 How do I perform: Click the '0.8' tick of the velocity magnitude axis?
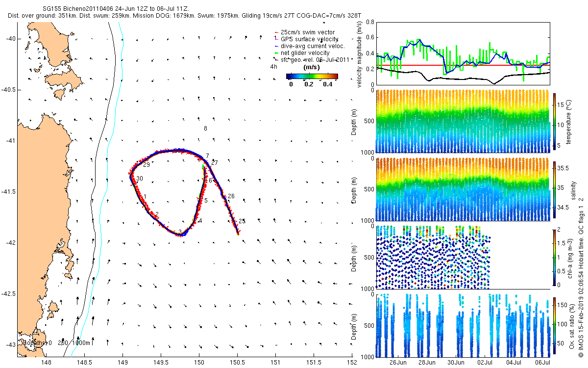click(x=370, y=22)
